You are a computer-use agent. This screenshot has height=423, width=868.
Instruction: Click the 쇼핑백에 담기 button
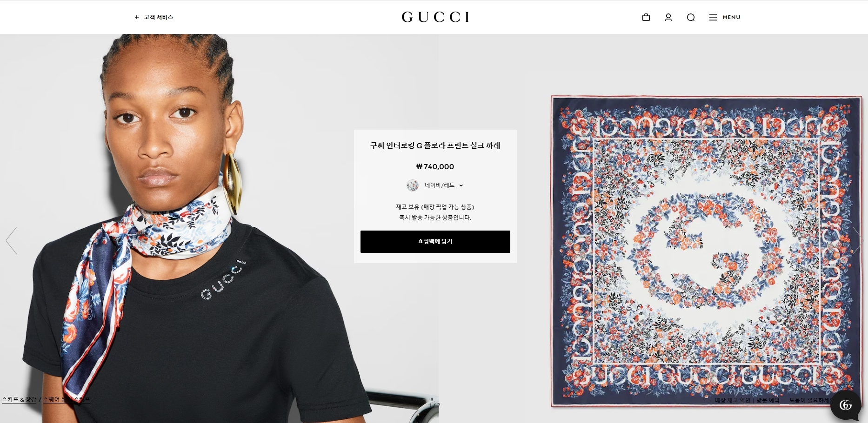point(435,242)
